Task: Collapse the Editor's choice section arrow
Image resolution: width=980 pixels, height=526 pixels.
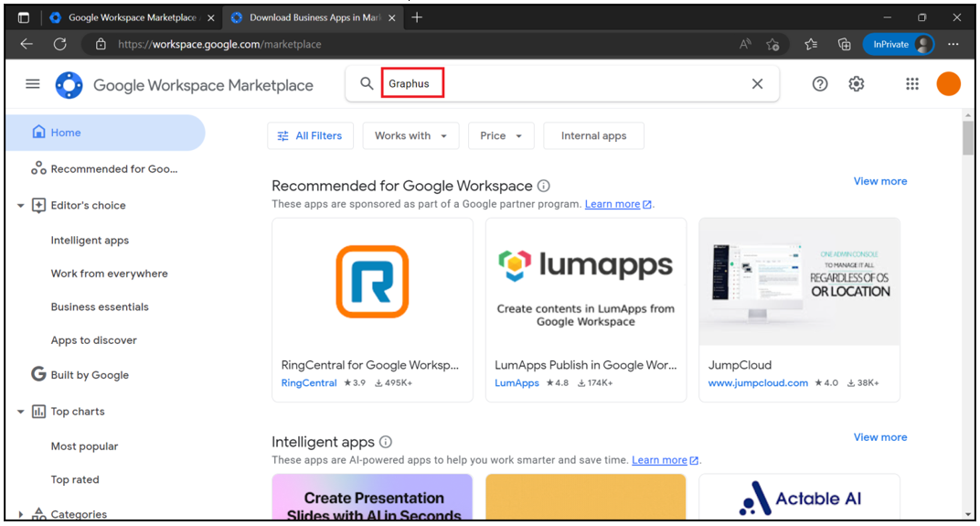Action: click(x=20, y=205)
